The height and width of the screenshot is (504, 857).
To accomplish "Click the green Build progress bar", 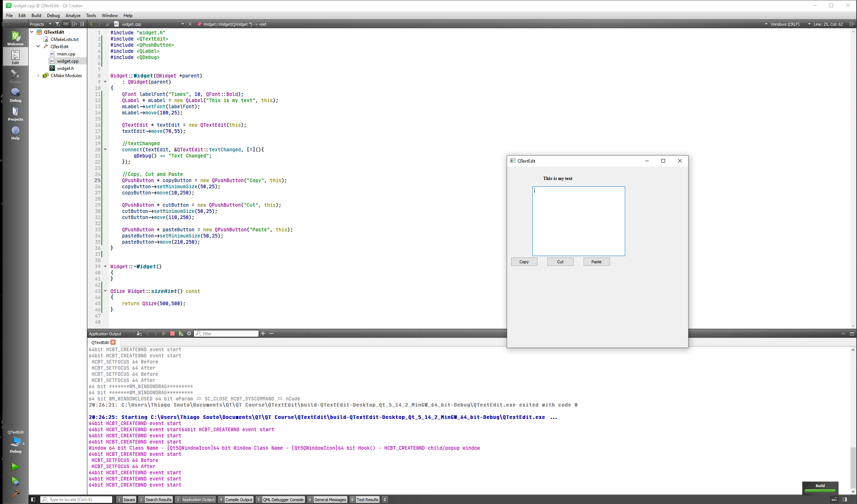I will pos(820,491).
